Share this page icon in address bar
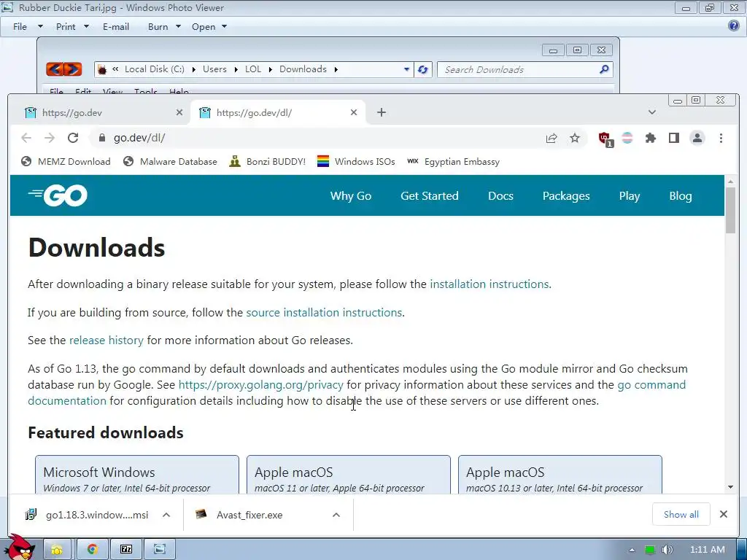The height and width of the screenshot is (560, 747). (551, 138)
